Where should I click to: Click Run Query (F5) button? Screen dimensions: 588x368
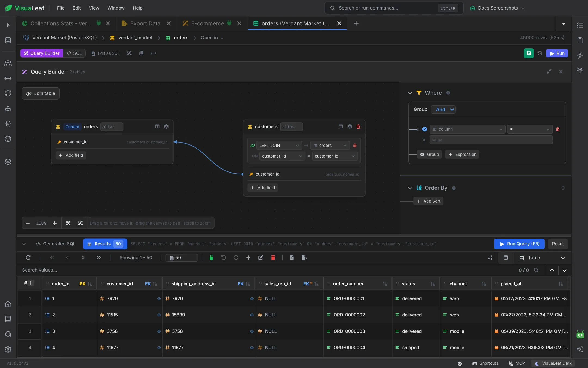(x=519, y=244)
